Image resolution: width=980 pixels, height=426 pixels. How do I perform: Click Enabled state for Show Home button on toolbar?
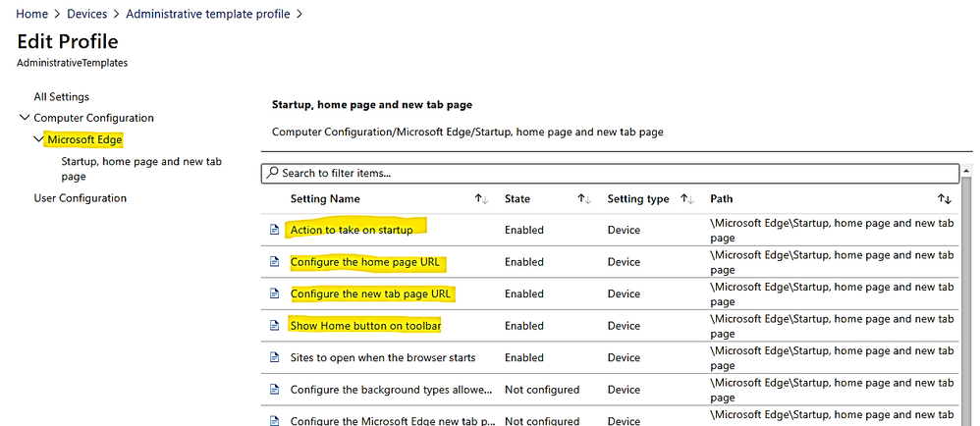coord(523,326)
